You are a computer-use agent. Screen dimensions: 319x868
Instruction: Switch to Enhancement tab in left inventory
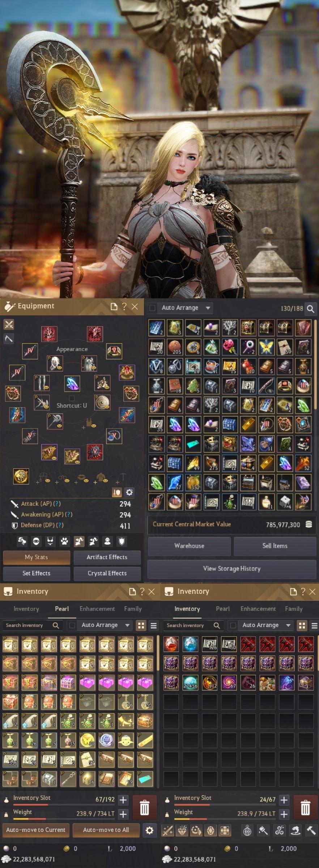[x=97, y=609]
